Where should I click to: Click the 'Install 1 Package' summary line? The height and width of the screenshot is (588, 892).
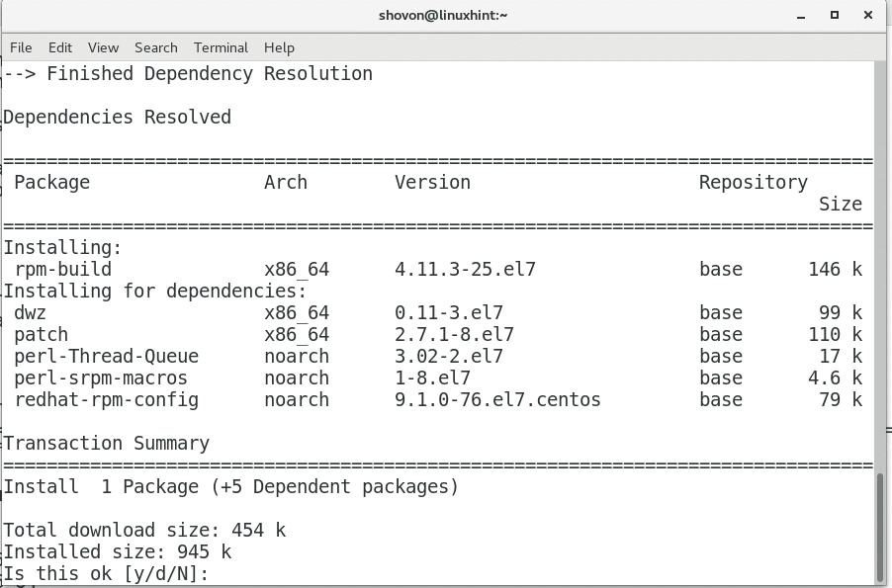[231, 486]
